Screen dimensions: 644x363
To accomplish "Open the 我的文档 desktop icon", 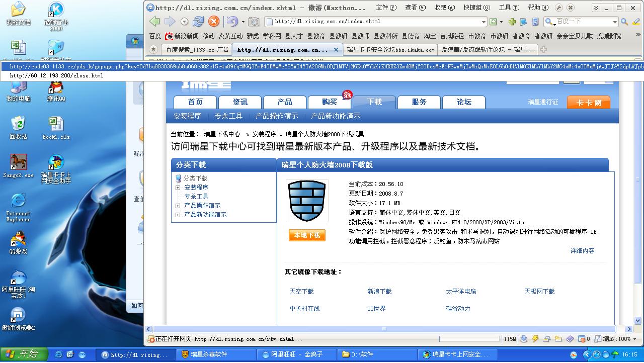I will point(18,14).
